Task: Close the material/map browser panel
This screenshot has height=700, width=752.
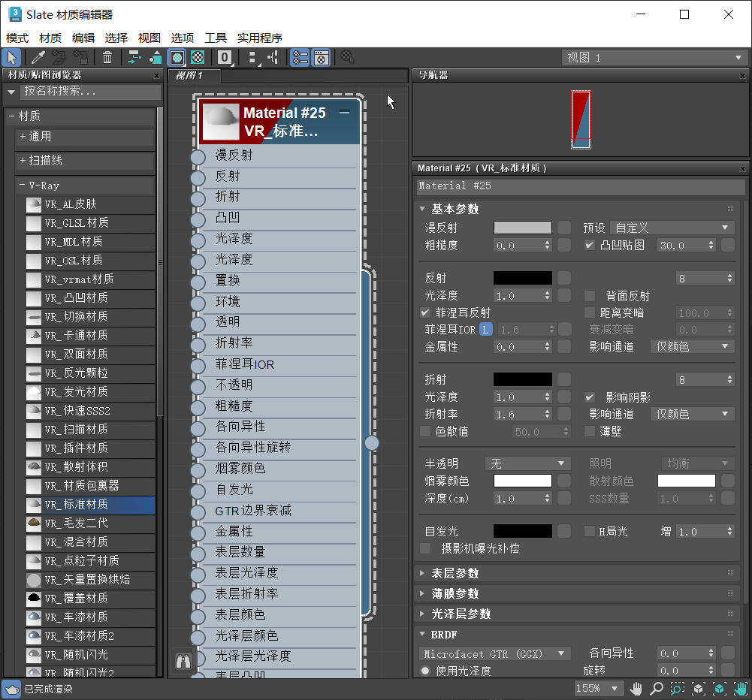Action: (x=156, y=76)
